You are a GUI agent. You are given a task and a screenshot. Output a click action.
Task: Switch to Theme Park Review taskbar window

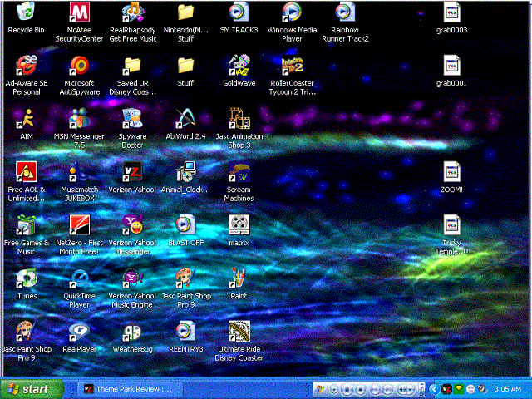pos(131,389)
